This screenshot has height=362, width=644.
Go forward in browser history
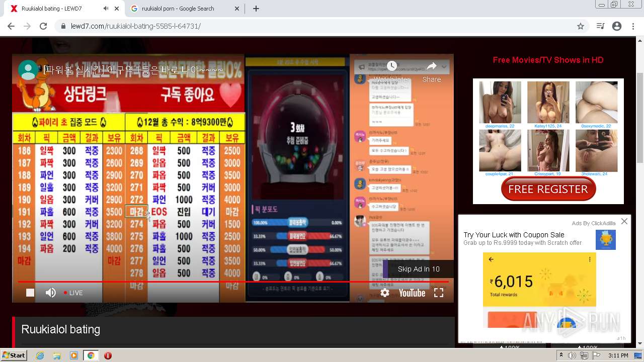(27, 26)
